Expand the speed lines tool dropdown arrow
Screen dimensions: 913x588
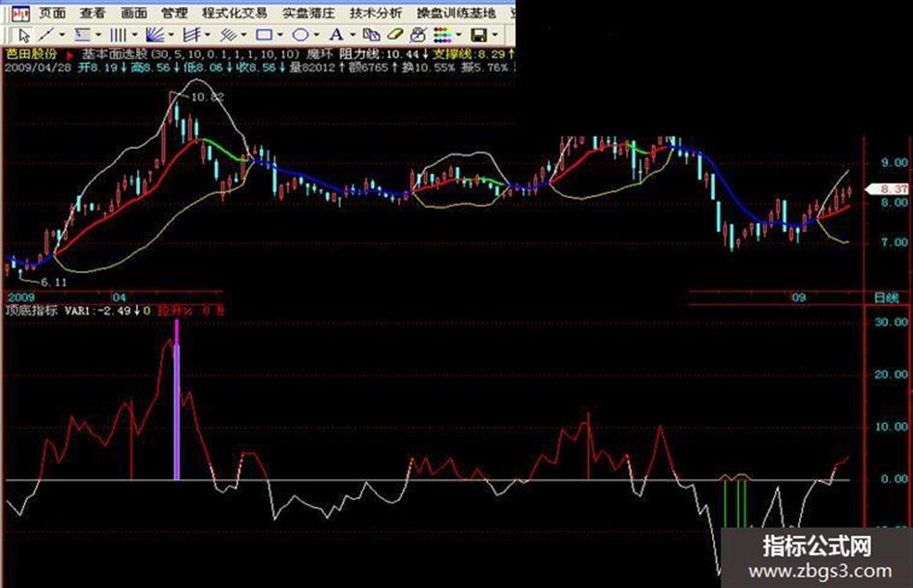click(x=208, y=36)
